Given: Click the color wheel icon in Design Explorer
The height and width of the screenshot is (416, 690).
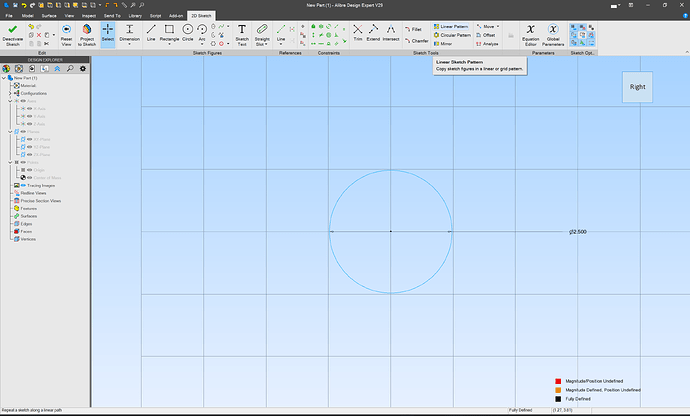Looking at the screenshot, I should [6, 69].
